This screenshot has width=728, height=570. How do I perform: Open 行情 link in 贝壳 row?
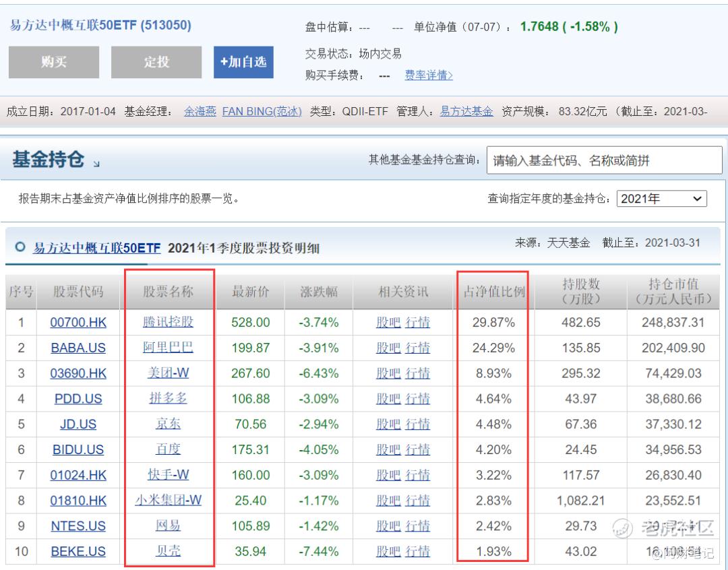coord(417,551)
